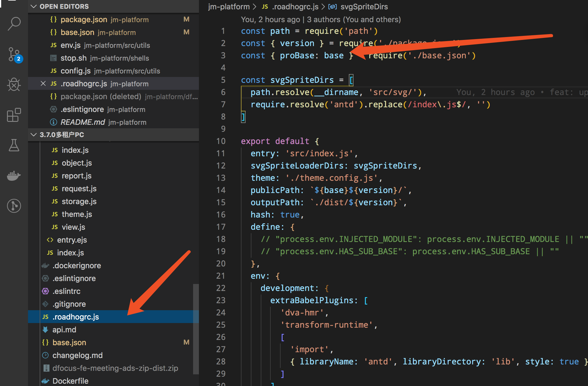Click './theme.config.js' string on line 13
Viewport: 588px width, 386px height.
pos(332,178)
